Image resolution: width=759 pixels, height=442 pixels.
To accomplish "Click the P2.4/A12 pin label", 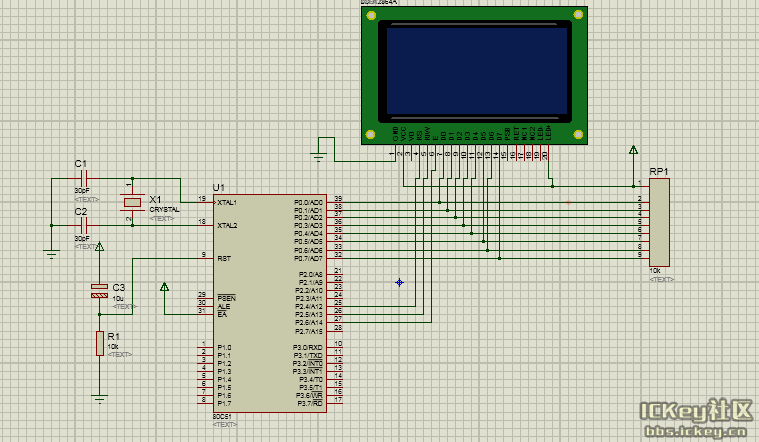I will pyautogui.click(x=309, y=306).
